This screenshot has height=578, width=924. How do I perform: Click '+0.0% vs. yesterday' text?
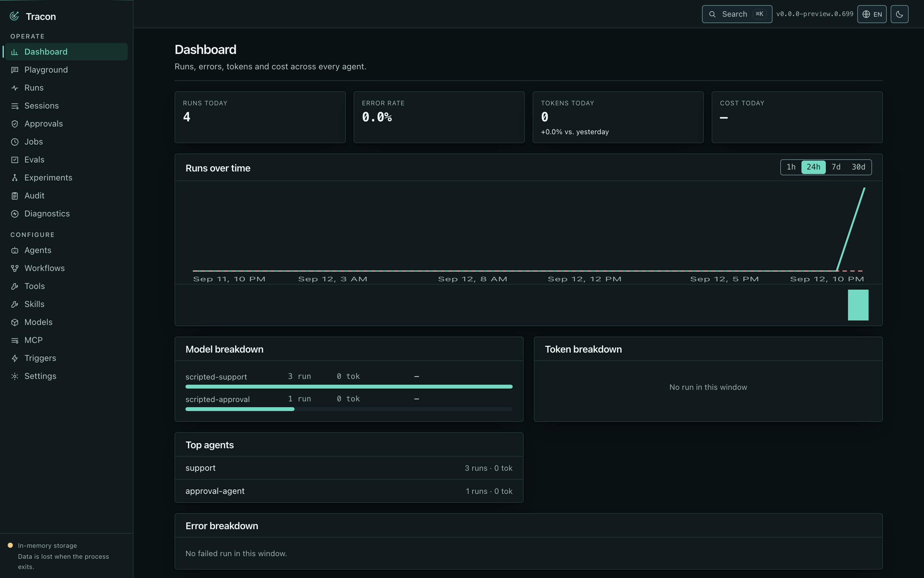tap(575, 132)
